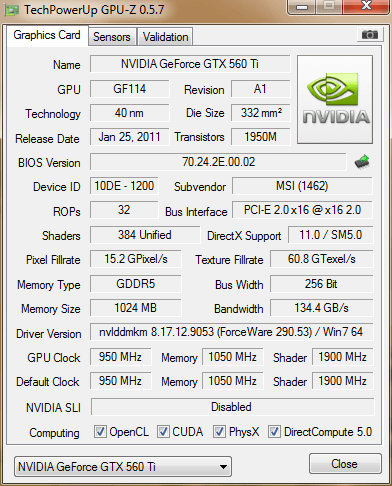Click the Bus Interface field
Viewport: 392px width, 486px height.
tap(302, 210)
